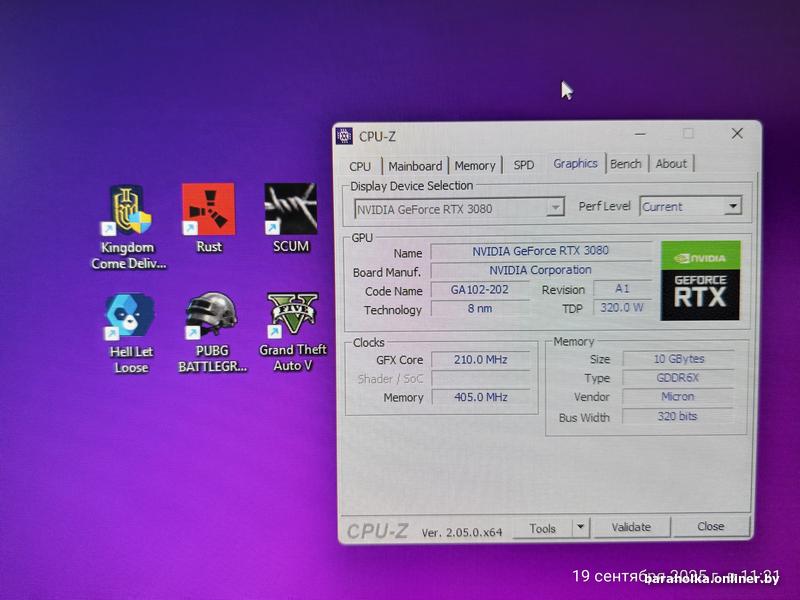Expand the Tools button dropdown arrow

(x=581, y=528)
